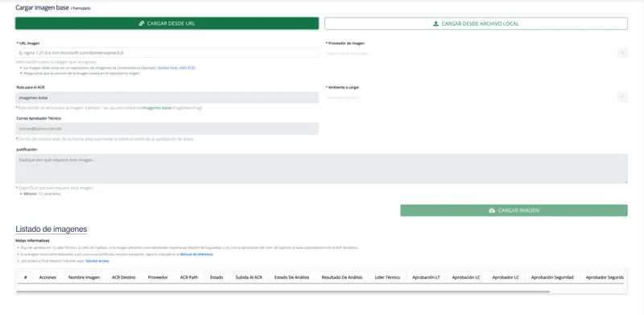
Task: Expand Ambiente a cargar dropdown arrow
Action: (622, 97)
